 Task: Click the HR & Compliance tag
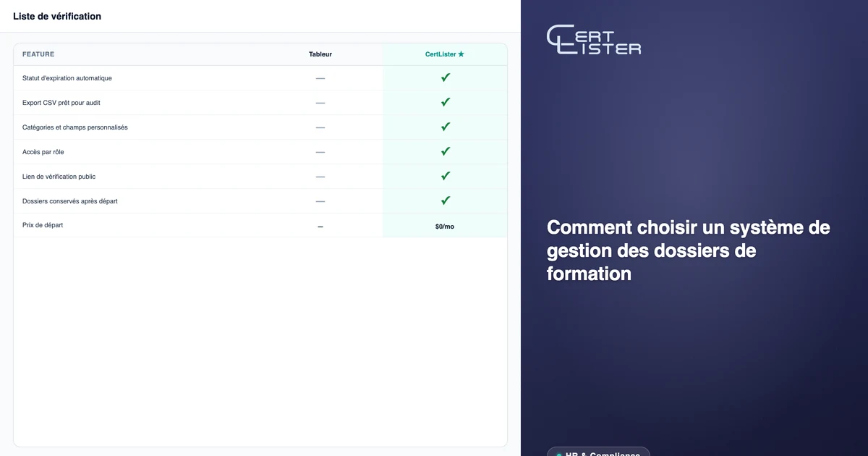coord(598,452)
